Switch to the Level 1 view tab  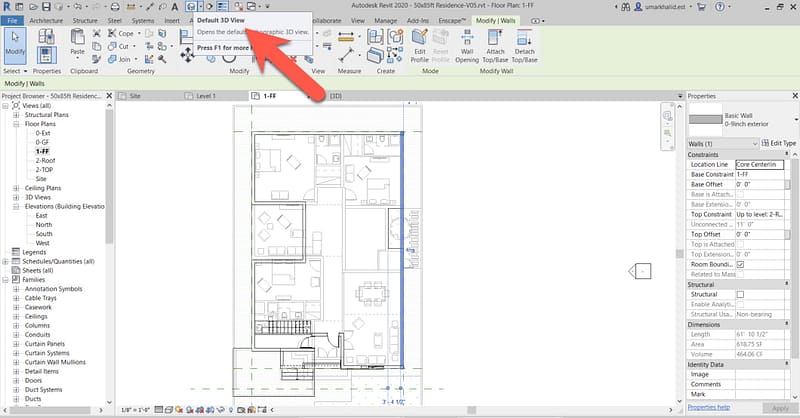point(204,96)
